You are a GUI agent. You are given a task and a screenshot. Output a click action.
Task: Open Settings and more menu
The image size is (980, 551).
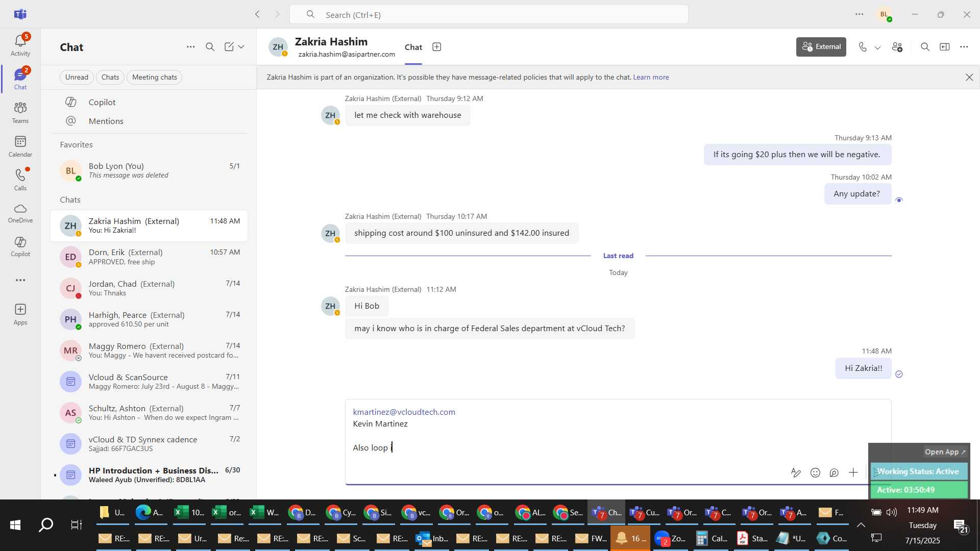coord(860,14)
